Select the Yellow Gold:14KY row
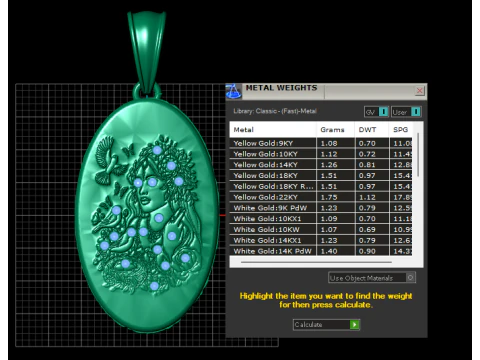The width and height of the screenshot is (480, 360). (321, 165)
